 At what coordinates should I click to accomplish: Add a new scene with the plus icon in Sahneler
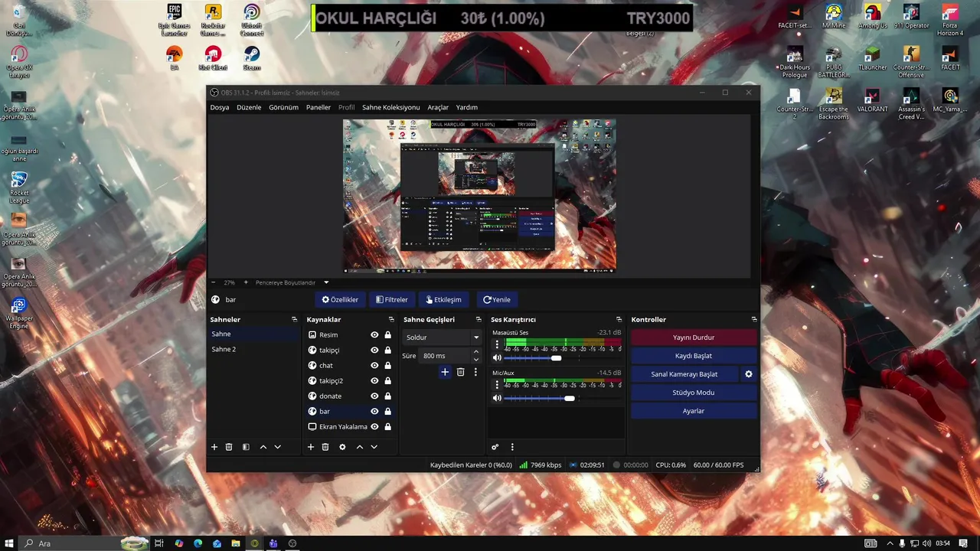coord(214,447)
